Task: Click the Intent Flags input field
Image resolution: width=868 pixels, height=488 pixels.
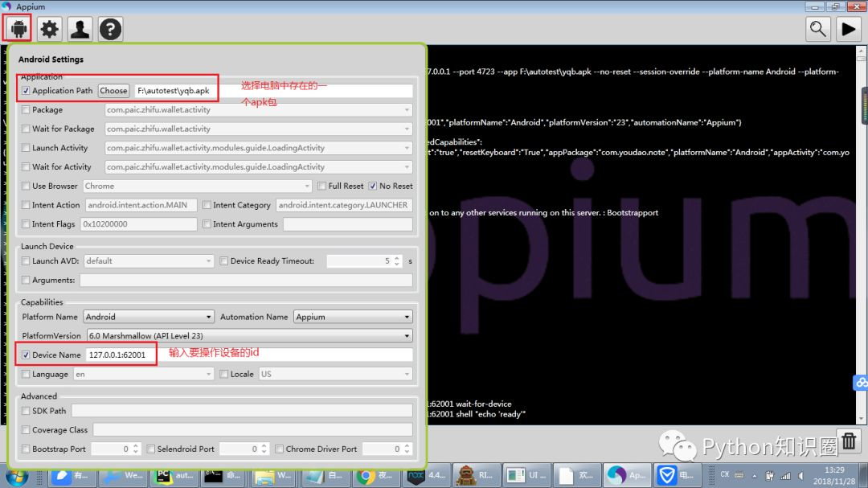Action: (138, 223)
